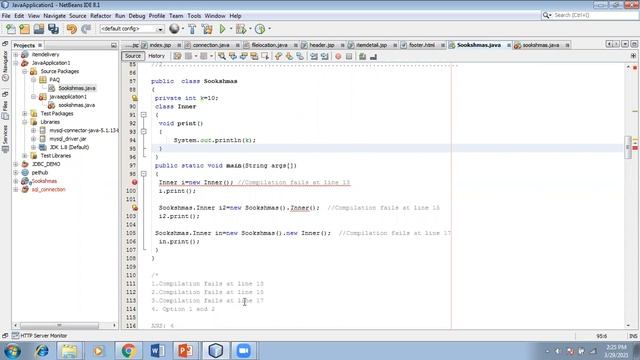
Task: Open Zoom from the taskbar
Action: tap(244, 351)
